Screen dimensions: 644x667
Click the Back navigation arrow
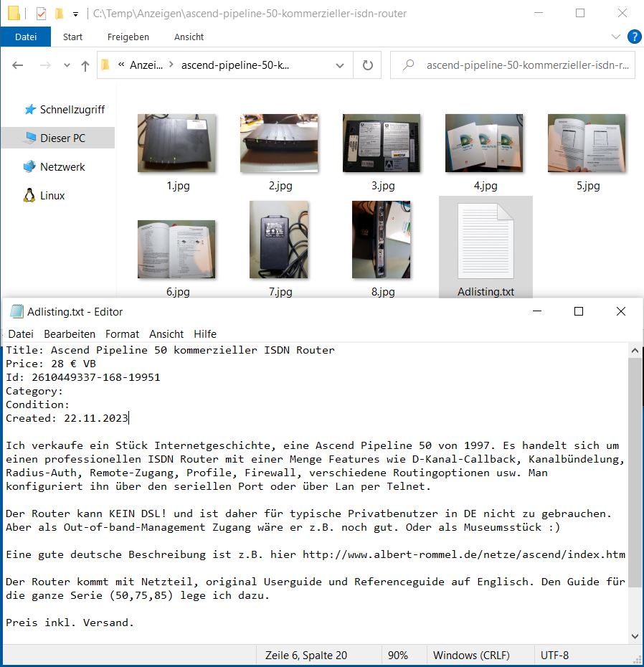(18, 65)
